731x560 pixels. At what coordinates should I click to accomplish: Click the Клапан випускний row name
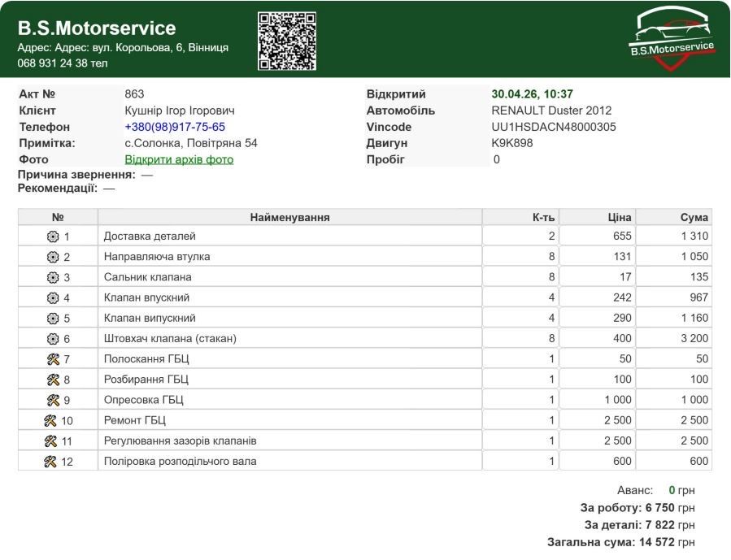coord(150,319)
